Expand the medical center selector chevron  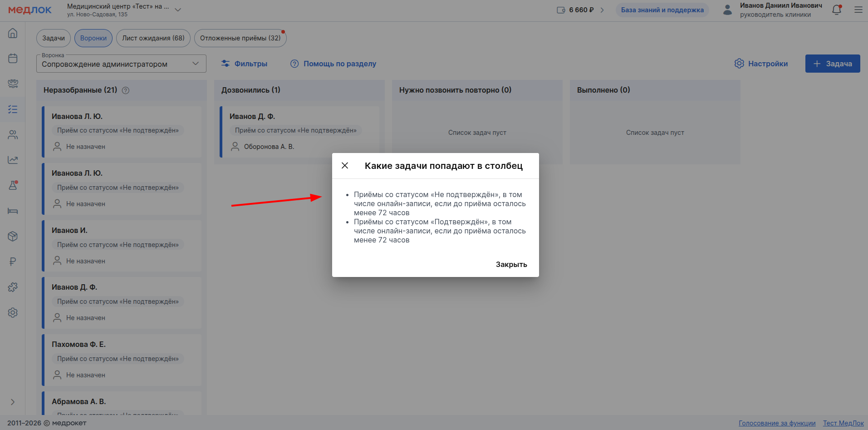pyautogui.click(x=178, y=10)
